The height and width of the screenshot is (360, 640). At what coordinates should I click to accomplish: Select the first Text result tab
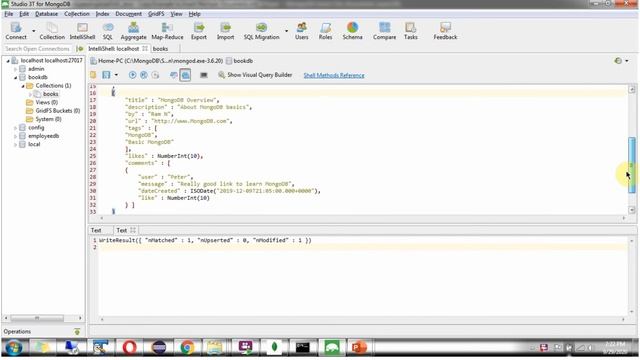pyautogui.click(x=96, y=230)
